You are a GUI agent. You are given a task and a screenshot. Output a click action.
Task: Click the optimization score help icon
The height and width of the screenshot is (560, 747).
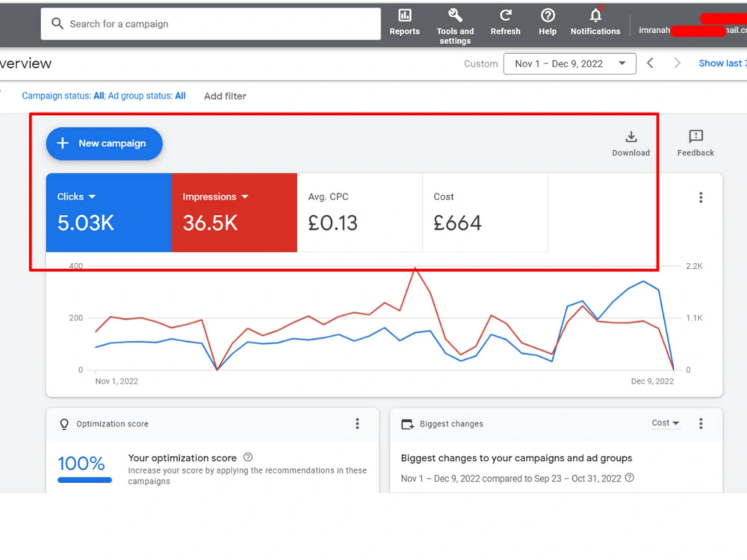click(248, 457)
